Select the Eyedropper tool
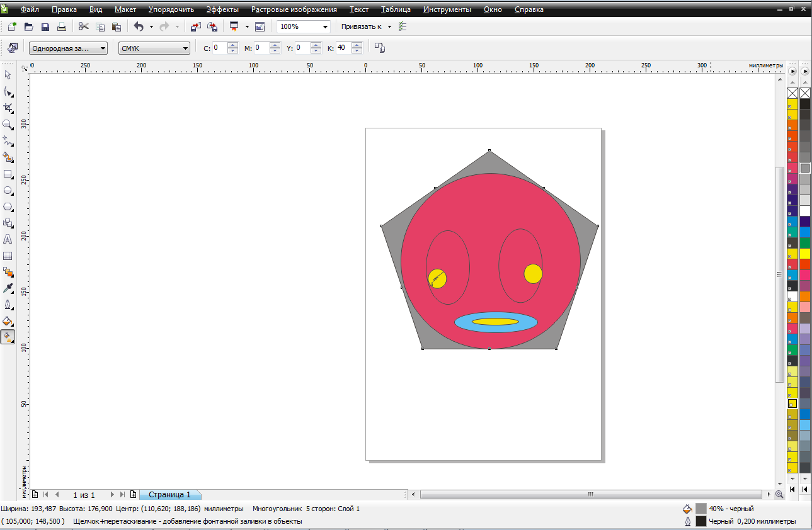812x530 pixels. 8,288
